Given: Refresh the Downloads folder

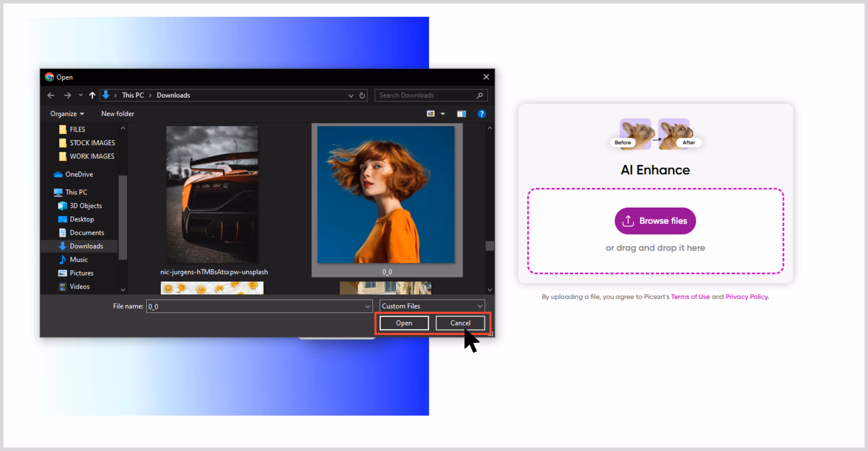Looking at the screenshot, I should coord(362,96).
